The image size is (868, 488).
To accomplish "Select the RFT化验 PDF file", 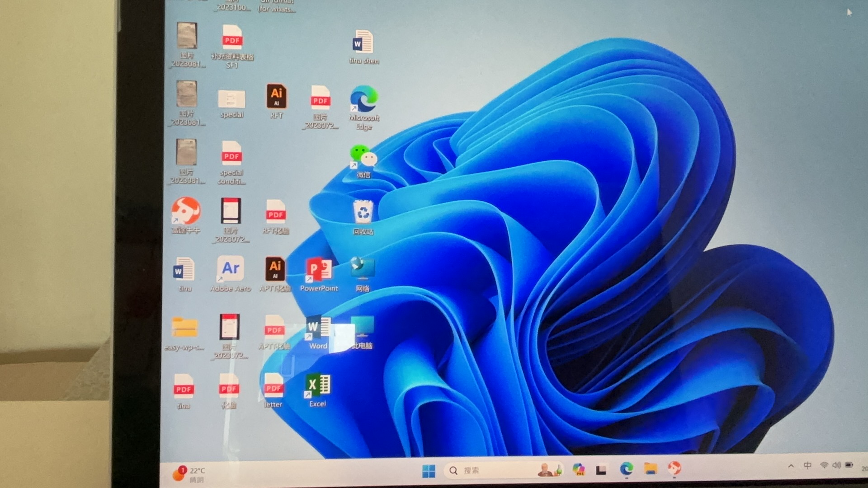I will click(275, 217).
